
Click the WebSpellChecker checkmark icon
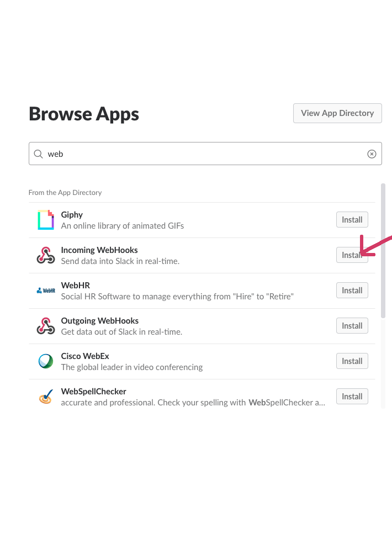pos(46,397)
